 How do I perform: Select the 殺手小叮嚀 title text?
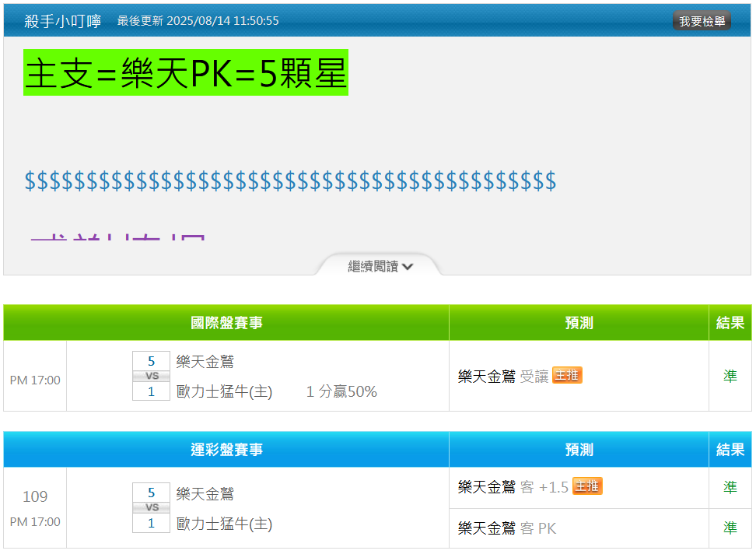coord(63,21)
